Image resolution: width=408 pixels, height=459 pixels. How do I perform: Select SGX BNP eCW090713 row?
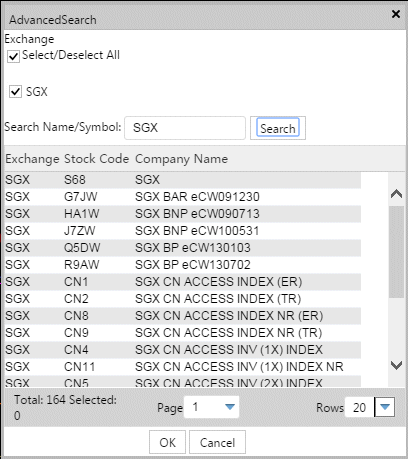(x=183, y=214)
